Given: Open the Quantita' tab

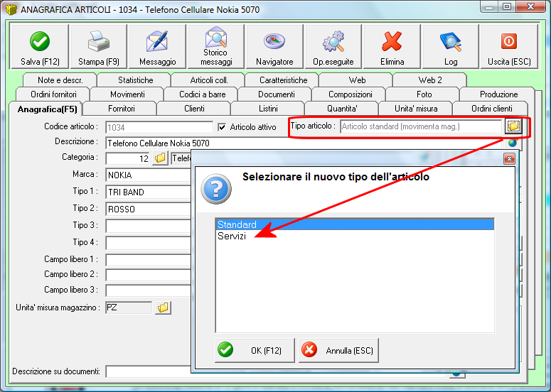Looking at the screenshot, I should tap(342, 109).
